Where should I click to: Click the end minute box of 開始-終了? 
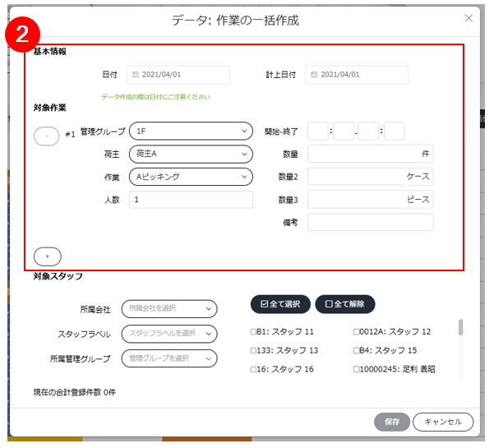pyautogui.click(x=394, y=131)
